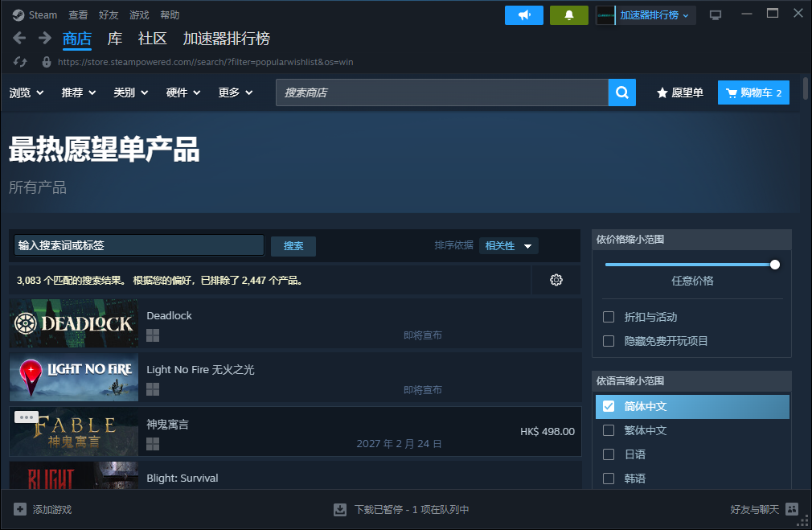Collapse the 依语言缩小范围 panel header
Viewport: 812px width, 530px height.
(x=691, y=380)
